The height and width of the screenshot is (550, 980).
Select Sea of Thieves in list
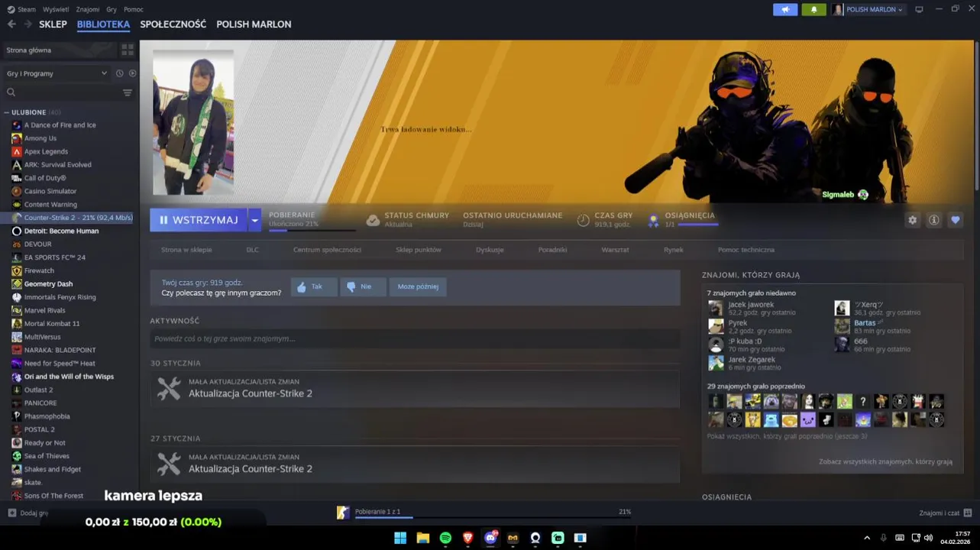click(x=47, y=456)
